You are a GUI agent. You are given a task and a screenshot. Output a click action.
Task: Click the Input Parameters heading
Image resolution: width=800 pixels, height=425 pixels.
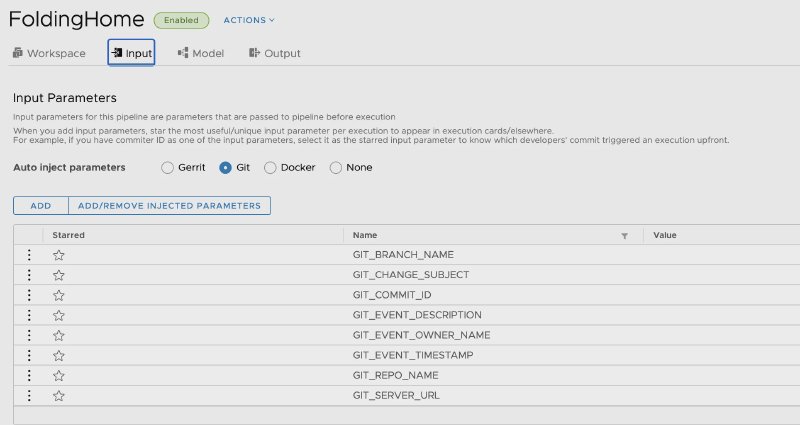65,98
